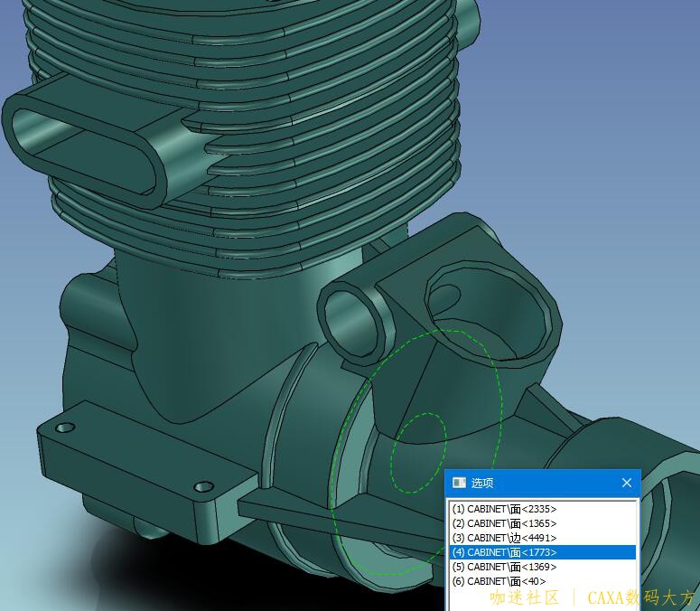The height and width of the screenshot is (611, 700).
Task: Click the 选项 dialog window icon
Action: tap(459, 483)
